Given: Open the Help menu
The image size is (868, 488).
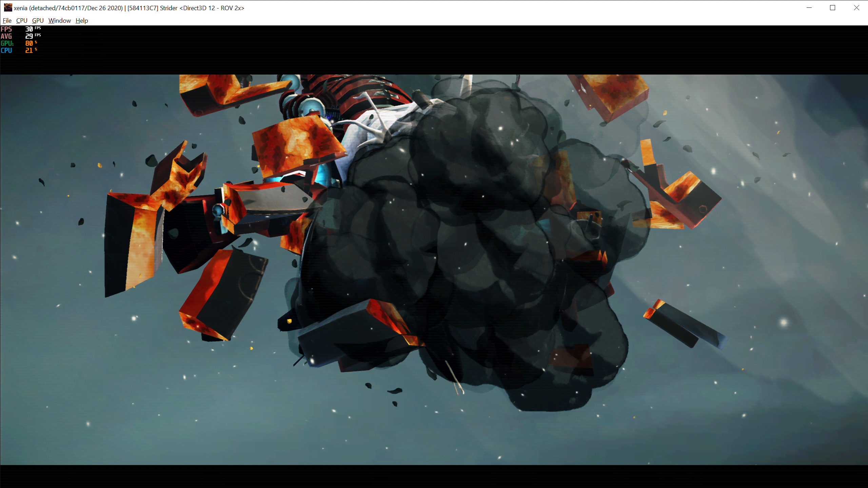Looking at the screenshot, I should [x=81, y=20].
